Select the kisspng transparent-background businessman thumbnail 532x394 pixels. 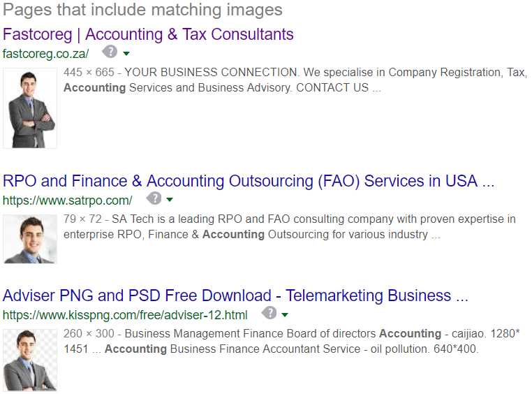coord(30,360)
